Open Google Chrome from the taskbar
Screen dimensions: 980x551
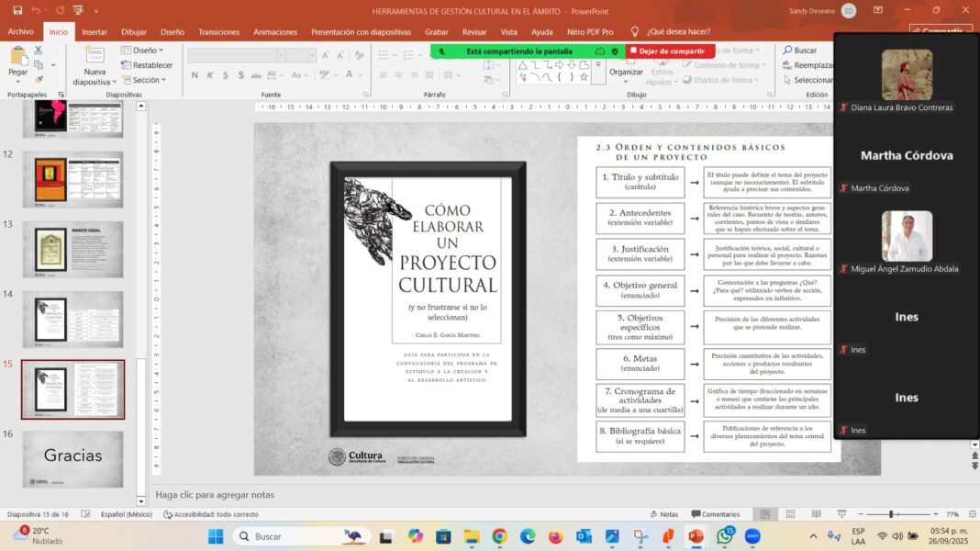point(499,536)
